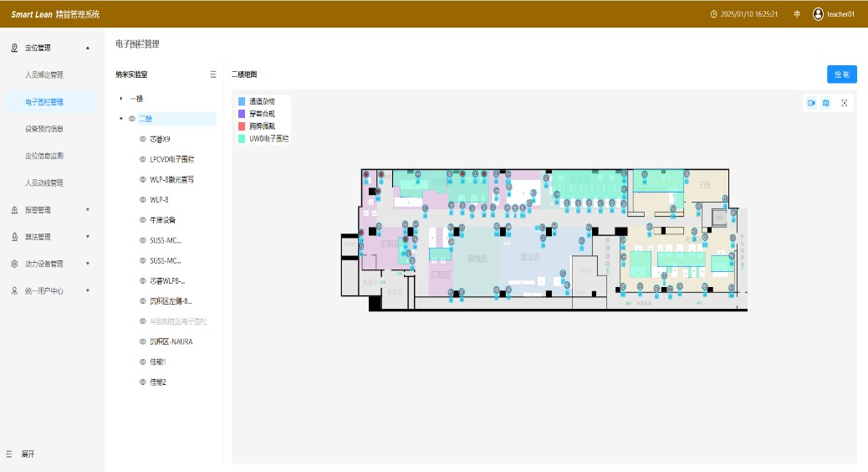Select the 牛津设备 label
The height and width of the screenshot is (472, 868).
coord(163,220)
